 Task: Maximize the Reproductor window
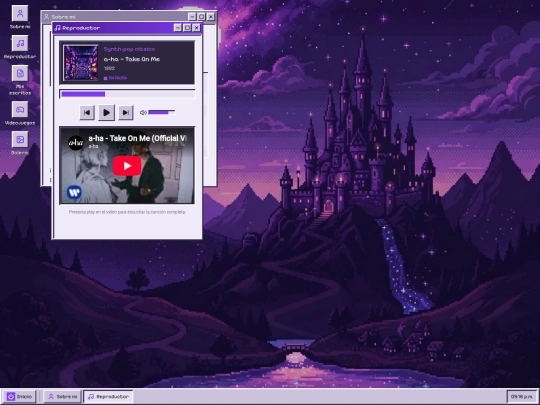(187, 28)
